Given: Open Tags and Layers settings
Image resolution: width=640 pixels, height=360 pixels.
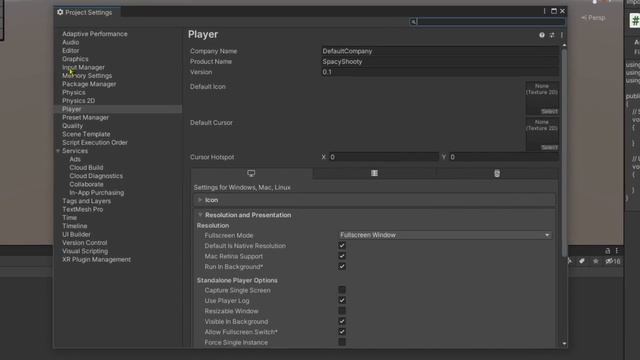Looking at the screenshot, I should point(87,201).
